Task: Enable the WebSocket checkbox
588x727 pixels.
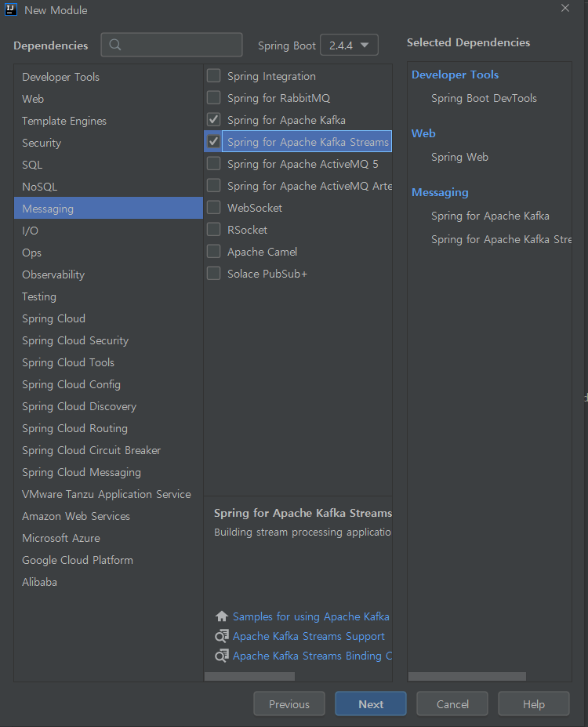Action: click(213, 207)
